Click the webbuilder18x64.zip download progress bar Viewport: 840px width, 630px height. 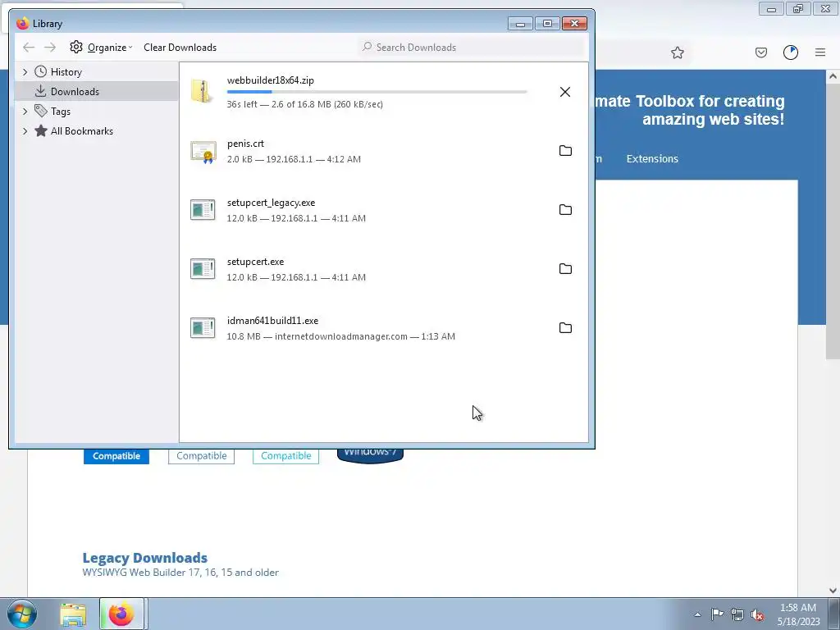pyautogui.click(x=377, y=92)
